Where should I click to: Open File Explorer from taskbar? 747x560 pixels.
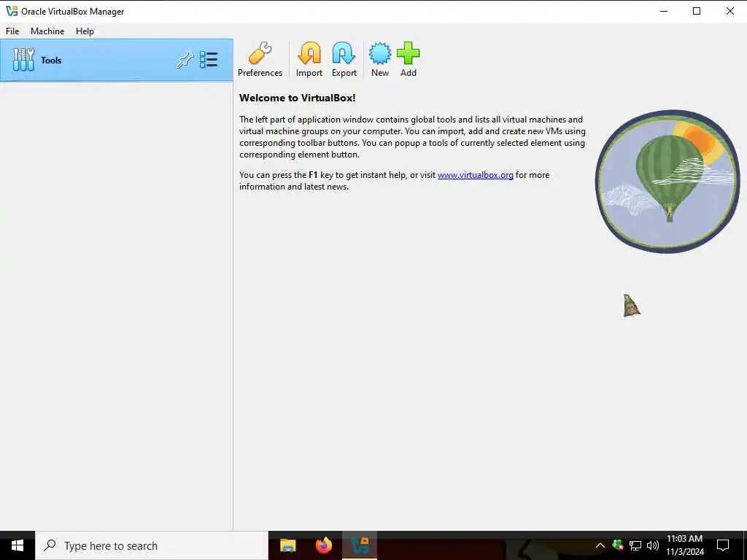287,545
